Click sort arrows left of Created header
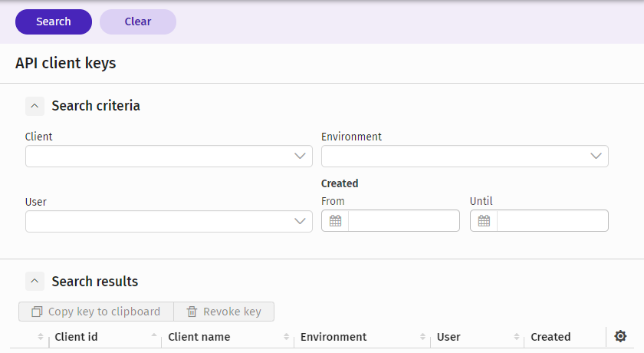This screenshot has height=353, width=644. click(517, 337)
